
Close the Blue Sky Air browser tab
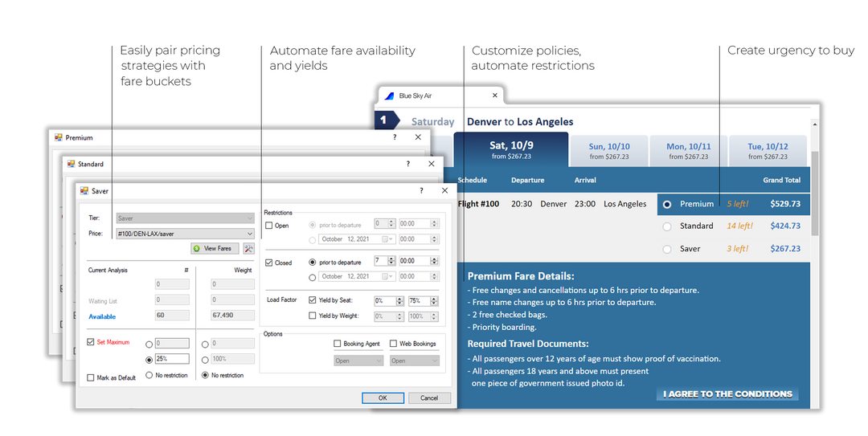495,96
